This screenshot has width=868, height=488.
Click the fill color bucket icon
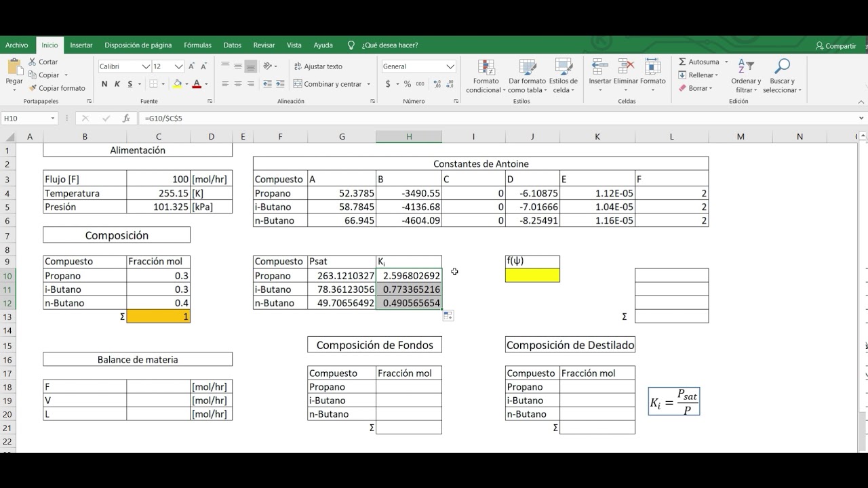click(x=177, y=84)
